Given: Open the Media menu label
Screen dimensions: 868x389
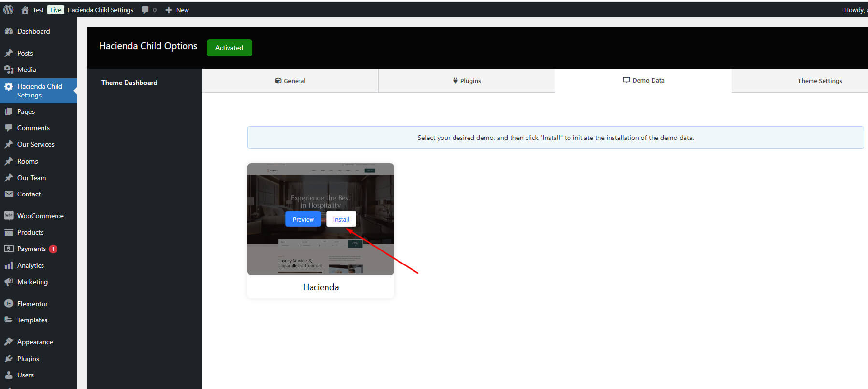Looking at the screenshot, I should (x=27, y=69).
